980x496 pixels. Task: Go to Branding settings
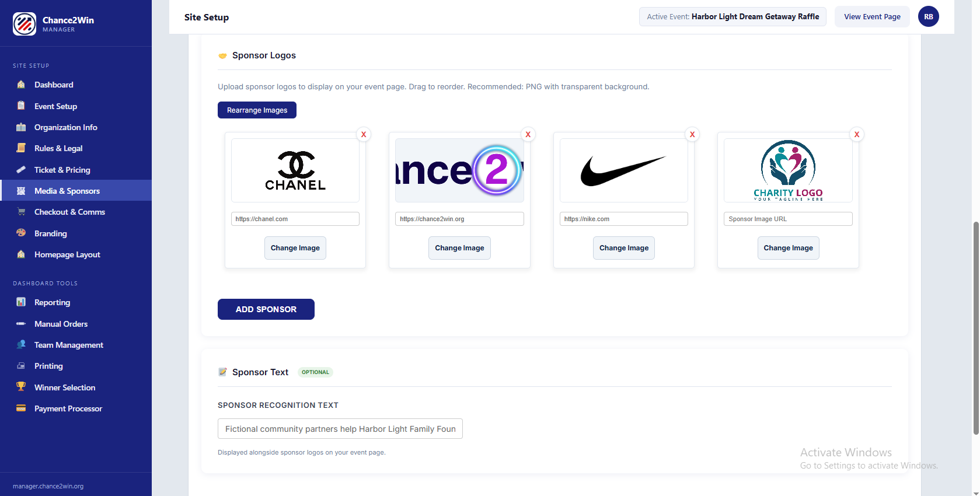(76, 233)
